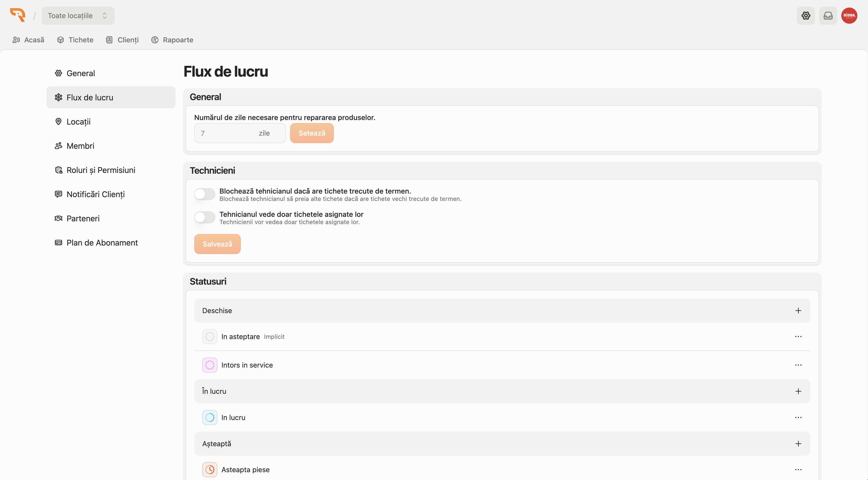The height and width of the screenshot is (480, 868).
Task: Click the orange Asteapta piese clock icon
Action: tap(210, 469)
